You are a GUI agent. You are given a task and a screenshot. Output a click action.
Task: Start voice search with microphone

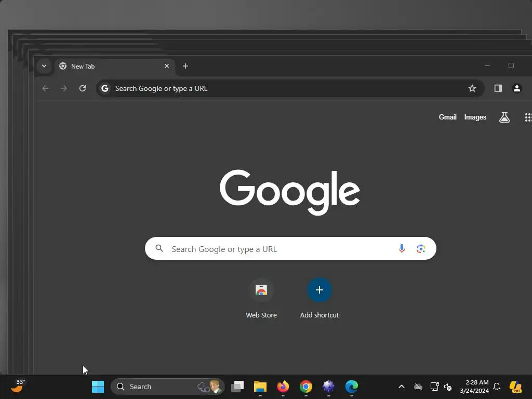click(402, 249)
